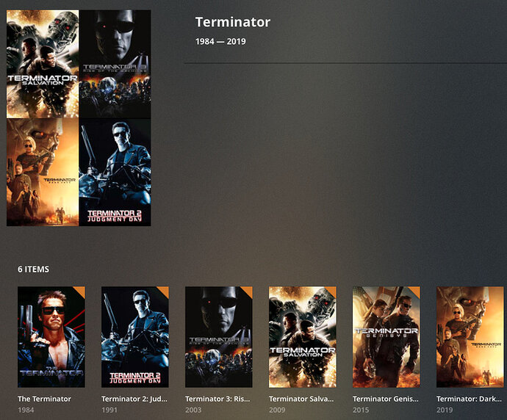507x420 pixels.
Task: Click the year 2019 under Dark Fate
Action: coord(445,410)
